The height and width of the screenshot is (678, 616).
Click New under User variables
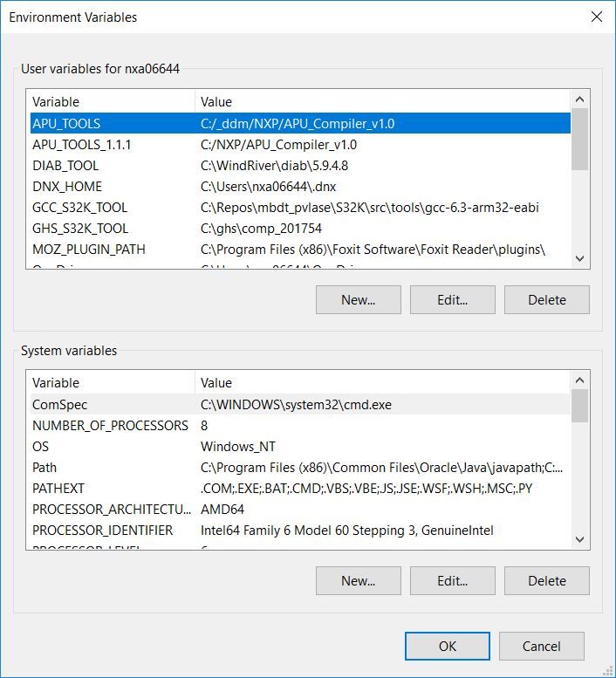pos(358,299)
